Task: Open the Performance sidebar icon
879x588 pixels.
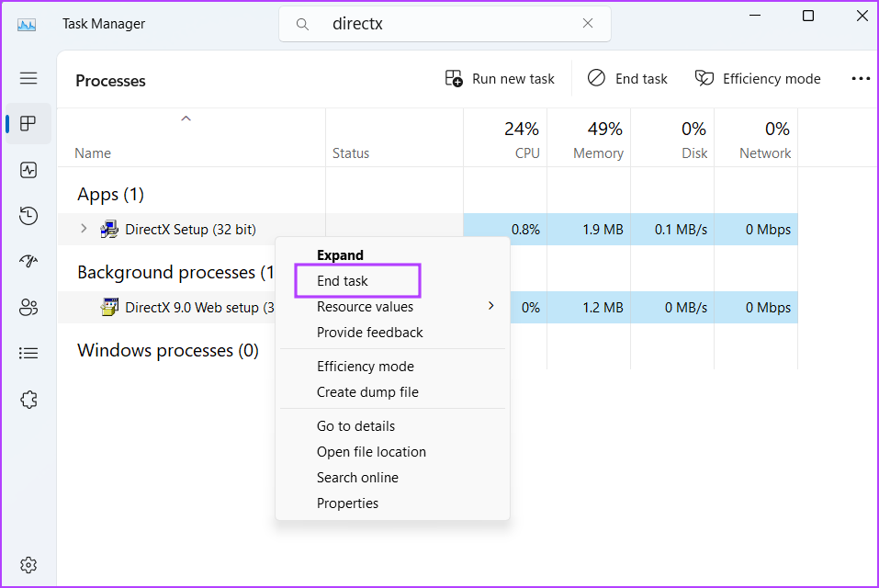Action: (28, 170)
